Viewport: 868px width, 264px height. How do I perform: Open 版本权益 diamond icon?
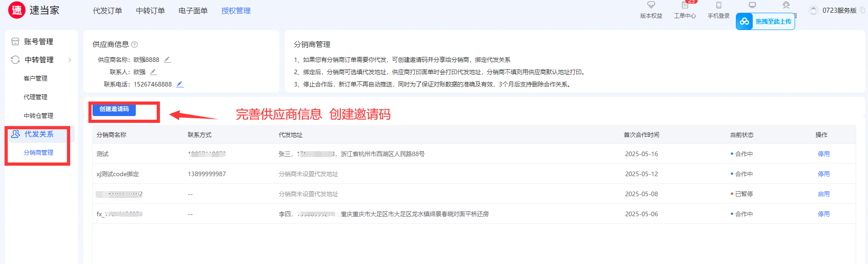[651, 5]
